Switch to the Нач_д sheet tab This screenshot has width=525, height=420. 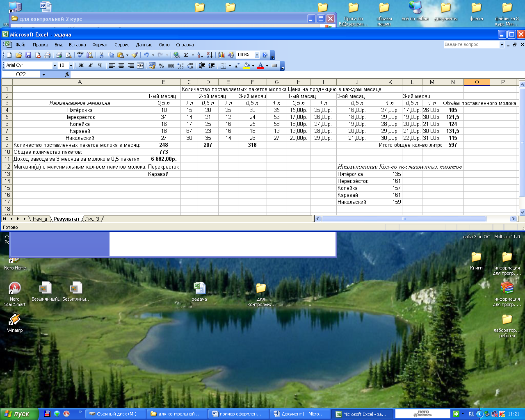pyautogui.click(x=40, y=219)
